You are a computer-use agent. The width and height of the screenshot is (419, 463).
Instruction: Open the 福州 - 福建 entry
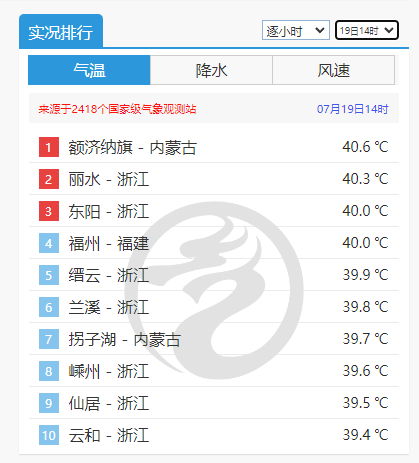point(109,243)
